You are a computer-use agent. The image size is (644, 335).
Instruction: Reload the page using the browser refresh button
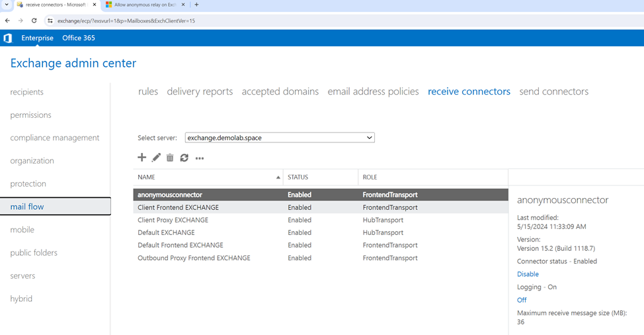(x=34, y=21)
